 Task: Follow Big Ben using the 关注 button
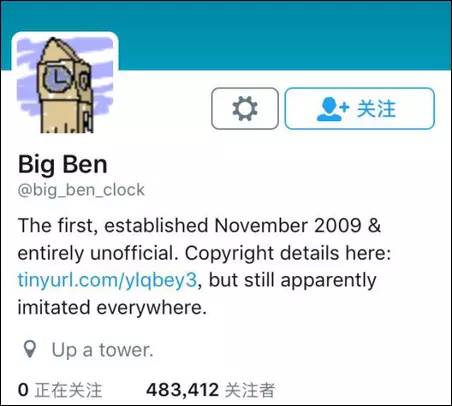359,109
